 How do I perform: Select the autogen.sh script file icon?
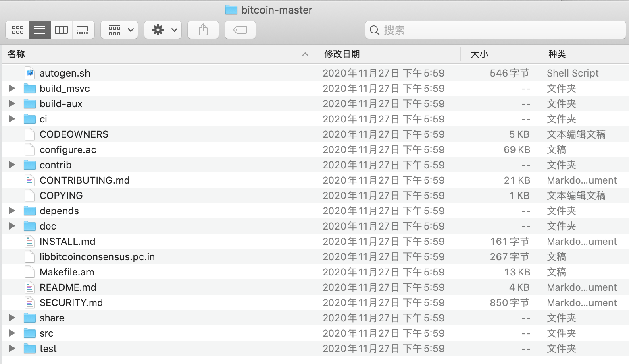pyautogui.click(x=30, y=73)
